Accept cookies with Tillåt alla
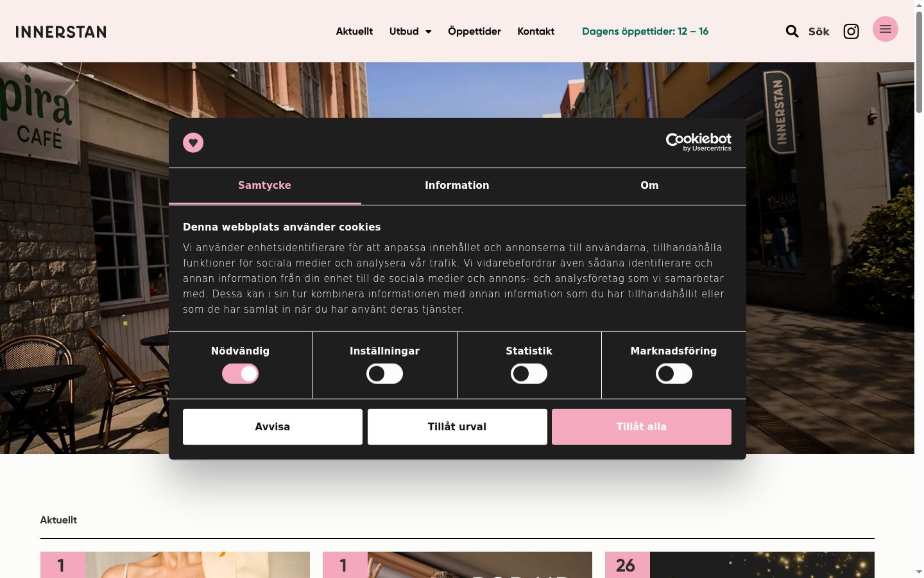This screenshot has height=578, width=924. click(642, 427)
